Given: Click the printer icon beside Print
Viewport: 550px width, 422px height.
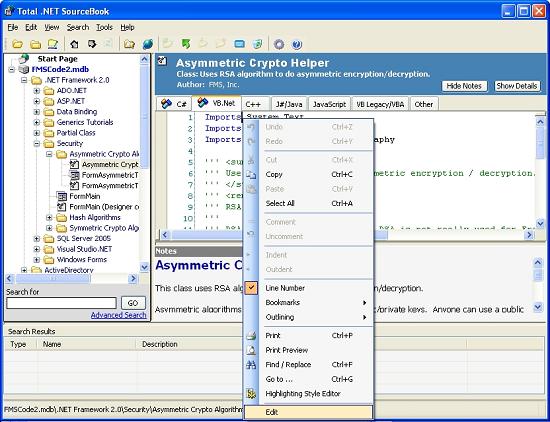Looking at the screenshot, I should click(251, 336).
